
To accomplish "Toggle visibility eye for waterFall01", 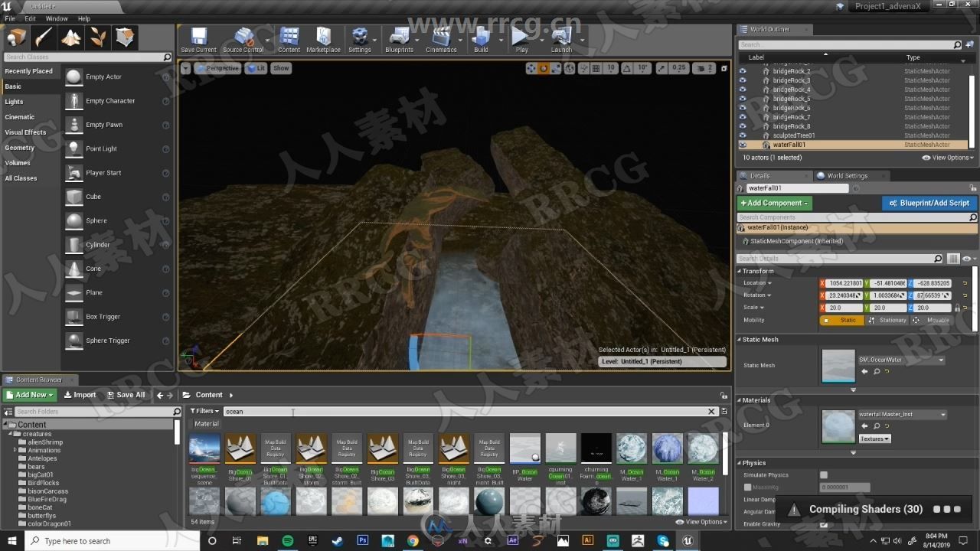I will tap(742, 145).
